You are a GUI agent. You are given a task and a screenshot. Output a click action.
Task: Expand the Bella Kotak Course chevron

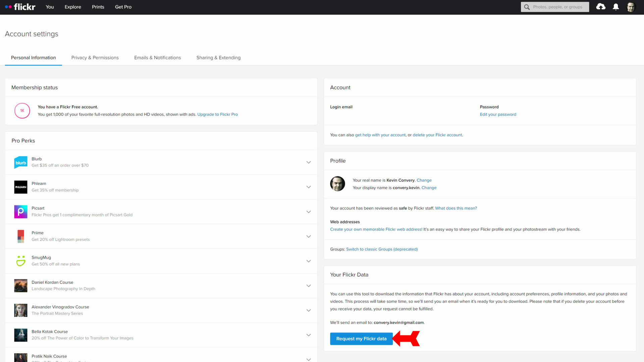tap(309, 335)
